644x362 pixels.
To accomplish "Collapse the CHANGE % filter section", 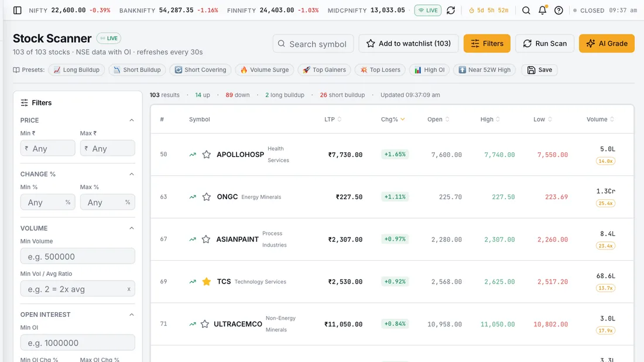I will pyautogui.click(x=131, y=174).
